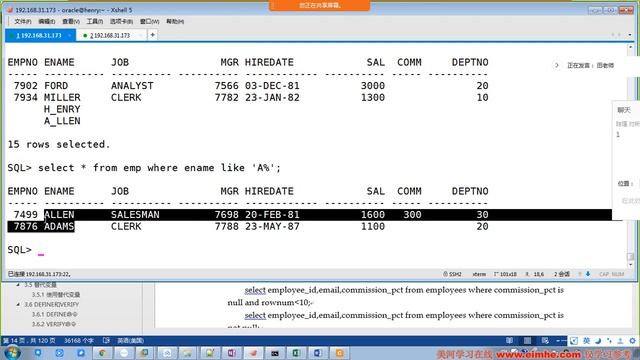Click the SSH2 status bar indicator
Image resolution: width=640 pixels, height=360 pixels.
(x=452, y=274)
